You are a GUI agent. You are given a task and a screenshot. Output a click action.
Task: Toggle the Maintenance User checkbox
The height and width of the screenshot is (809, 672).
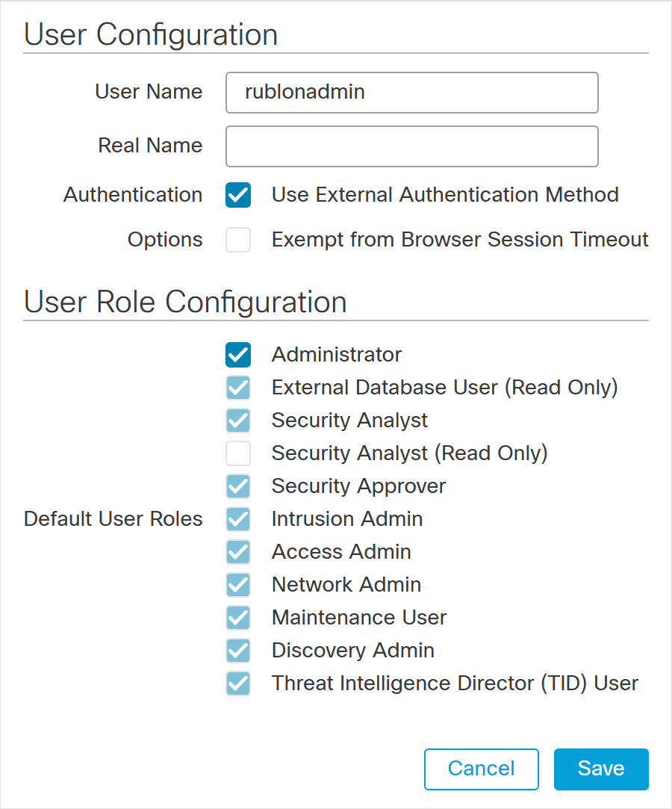point(238,618)
